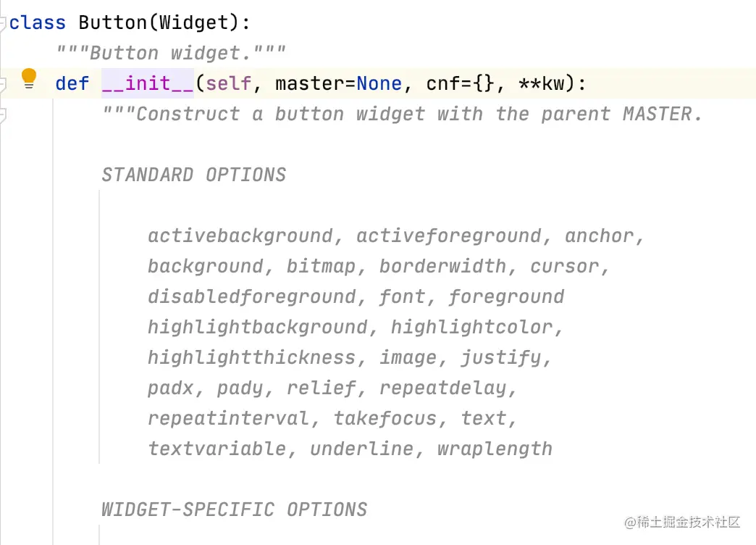Place cursor on __init__ method name
Image resolution: width=756 pixels, height=545 pixels.
[148, 83]
